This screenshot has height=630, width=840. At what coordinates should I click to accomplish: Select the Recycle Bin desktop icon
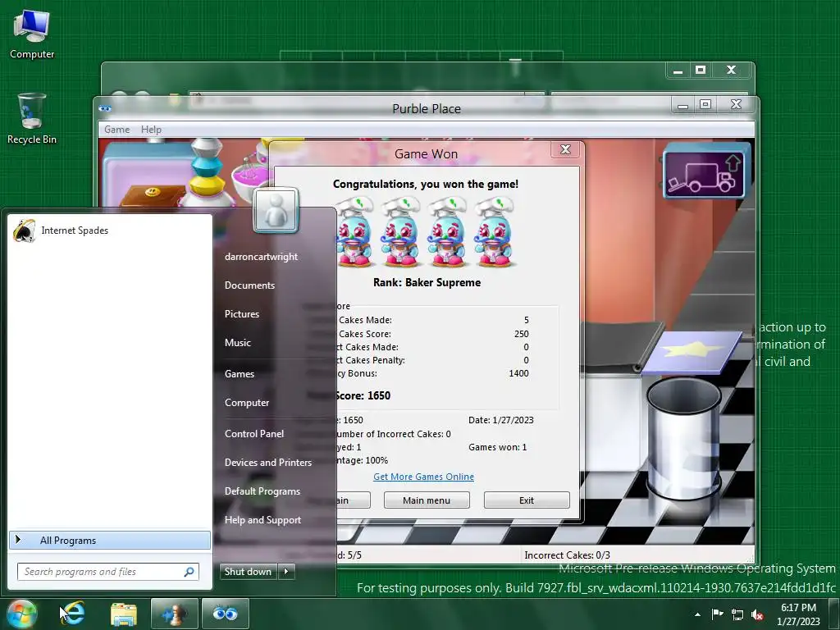[32, 119]
